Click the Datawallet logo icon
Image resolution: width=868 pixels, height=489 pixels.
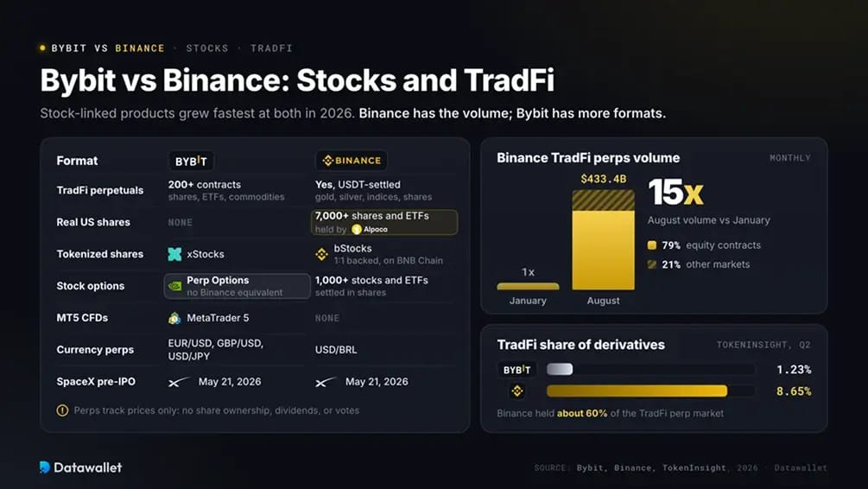(x=45, y=467)
